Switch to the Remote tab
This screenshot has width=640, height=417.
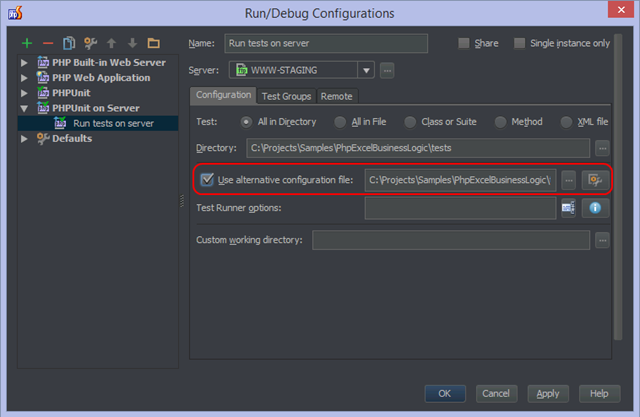tap(337, 96)
